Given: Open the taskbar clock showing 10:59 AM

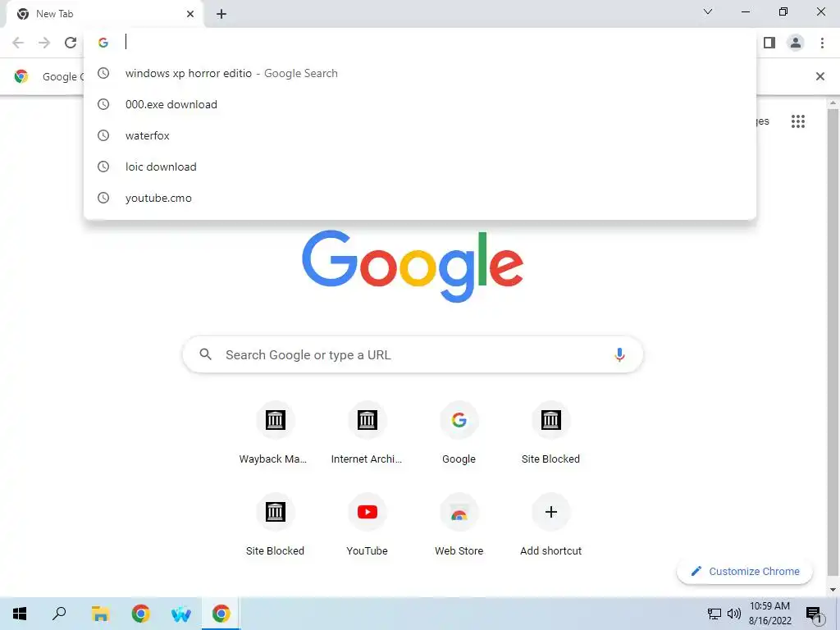Looking at the screenshot, I should pyautogui.click(x=769, y=614).
